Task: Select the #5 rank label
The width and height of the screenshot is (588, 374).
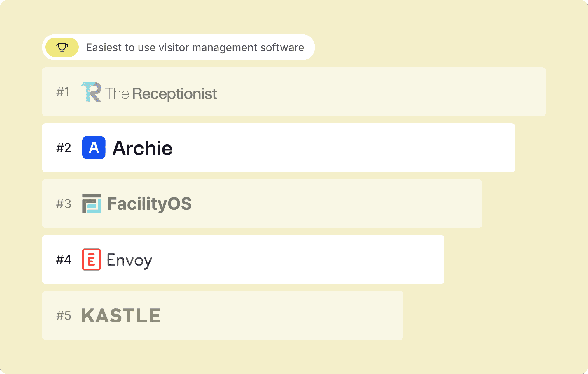Action: [x=64, y=315]
